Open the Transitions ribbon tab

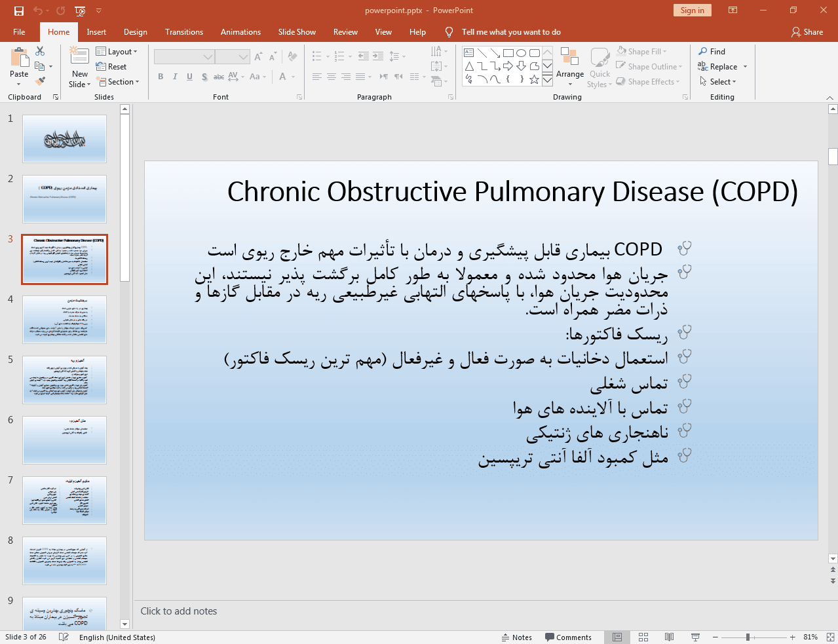click(183, 31)
